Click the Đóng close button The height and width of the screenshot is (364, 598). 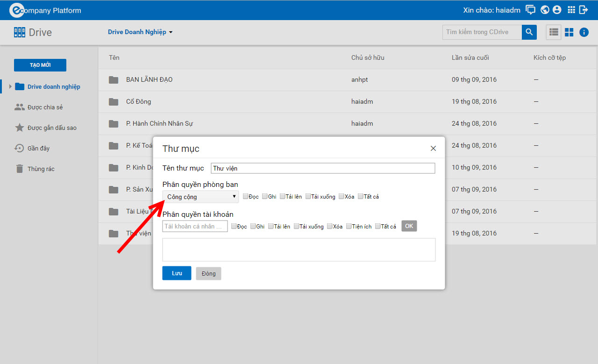208,273
